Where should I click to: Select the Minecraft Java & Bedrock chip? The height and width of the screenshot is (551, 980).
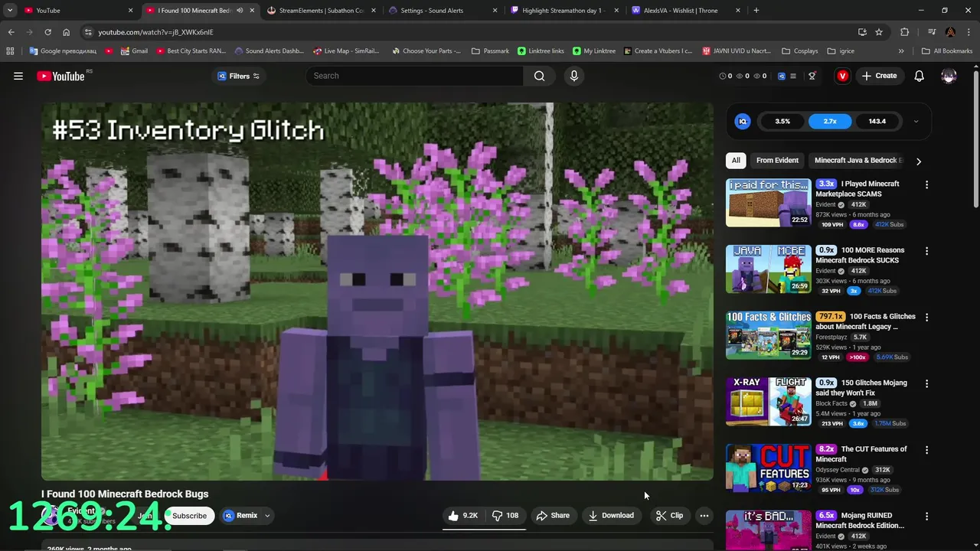click(x=858, y=161)
